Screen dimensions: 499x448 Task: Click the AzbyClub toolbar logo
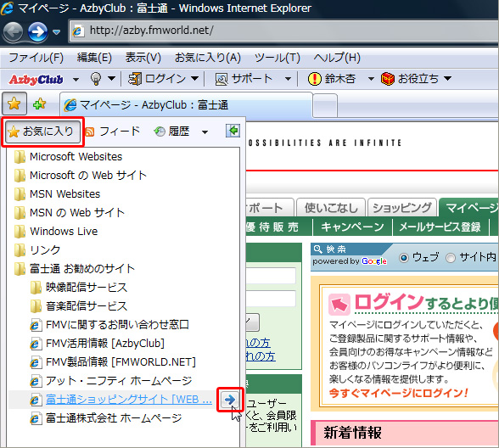36,79
